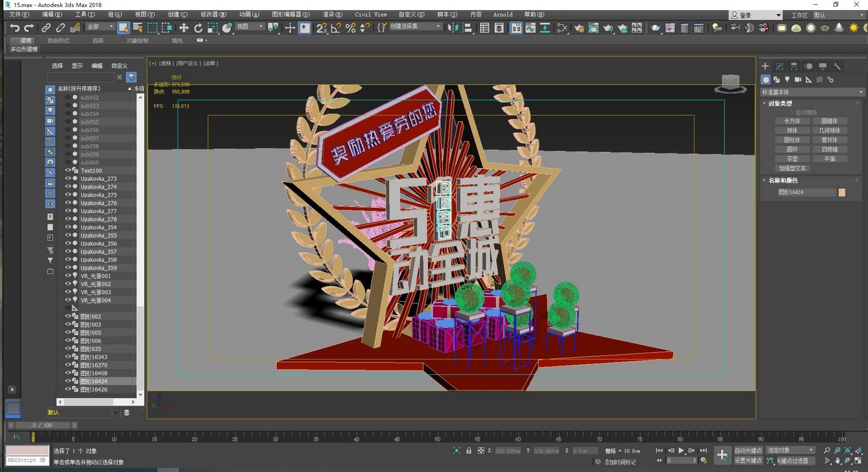Screen dimensions: 868x472
Task: Toggle the Angle Snap icon
Action: coord(336,28)
